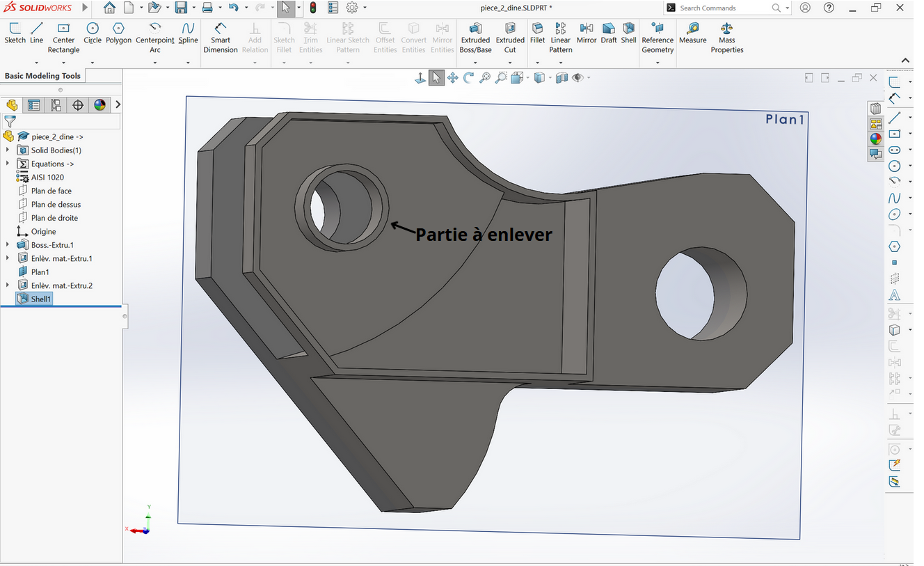Expand the Boss.-Extru.1 feature
Viewport: 924px width, 566px height.
[8, 245]
